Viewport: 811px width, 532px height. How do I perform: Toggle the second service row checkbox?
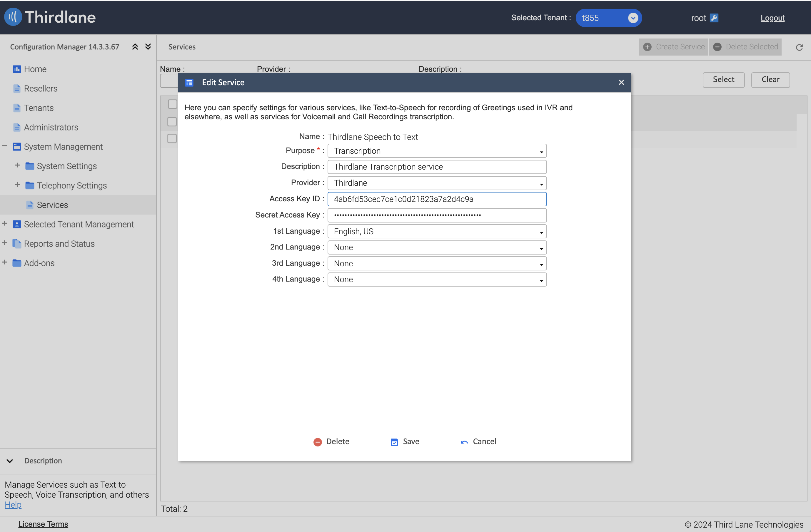tap(172, 139)
